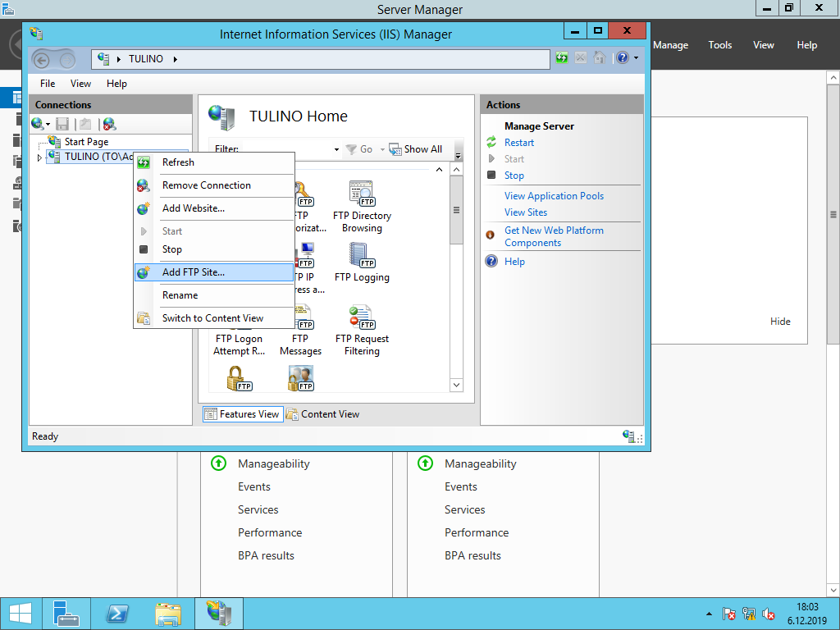
Task: Click the Stop square icon in Actions
Action: click(491, 176)
